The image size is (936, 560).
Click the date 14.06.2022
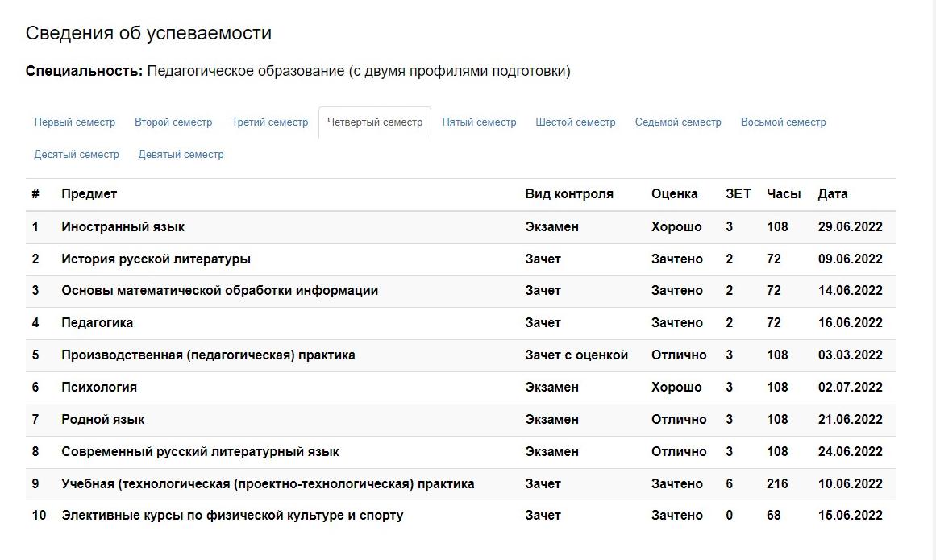click(x=850, y=290)
